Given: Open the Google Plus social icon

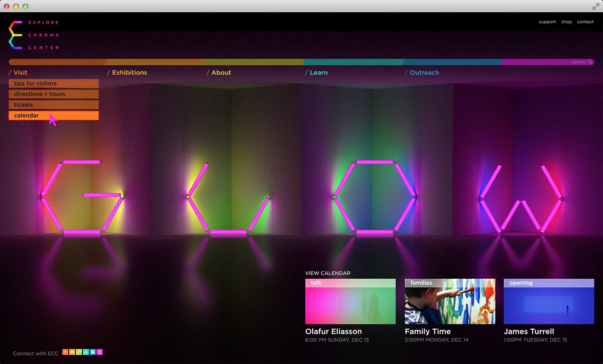Looking at the screenshot, I should (79, 352).
